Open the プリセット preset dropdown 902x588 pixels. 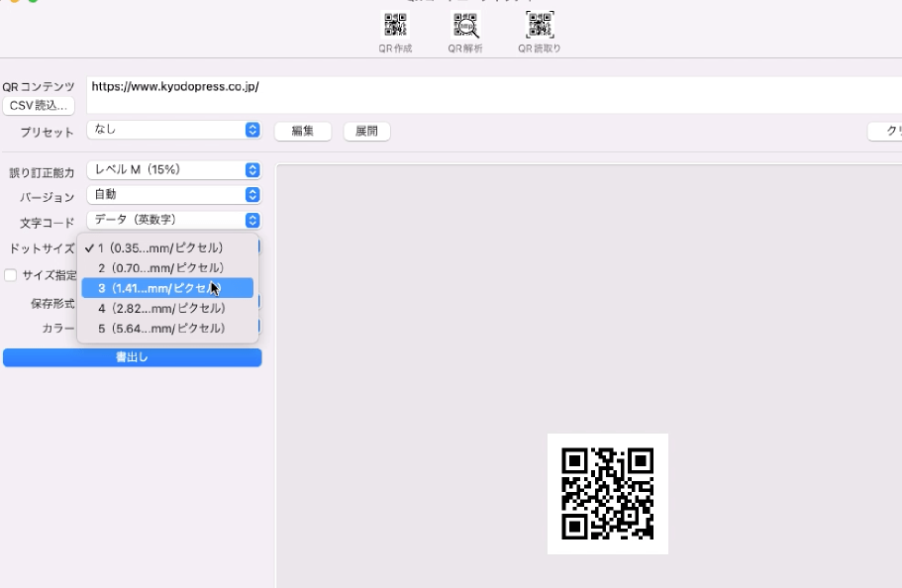[174, 129]
